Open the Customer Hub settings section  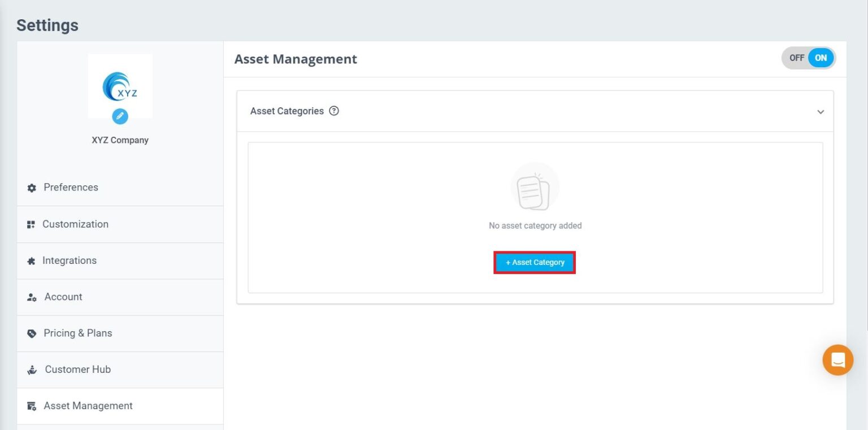(77, 370)
